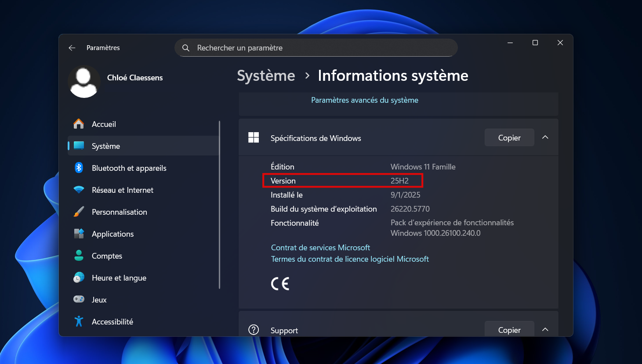Select Heure et langue

[x=119, y=278]
